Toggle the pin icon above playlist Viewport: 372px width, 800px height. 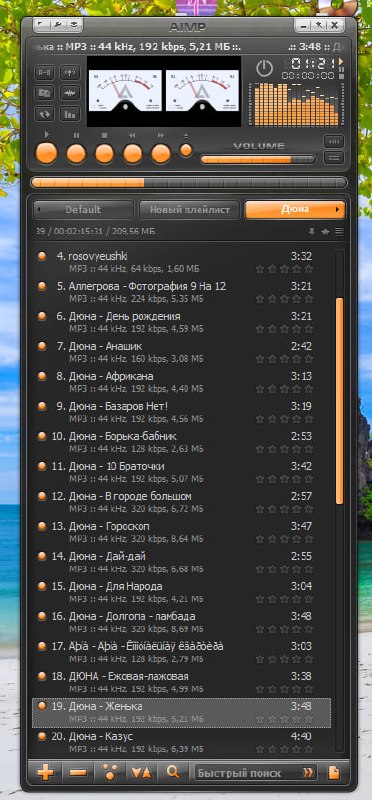[x=312, y=232]
